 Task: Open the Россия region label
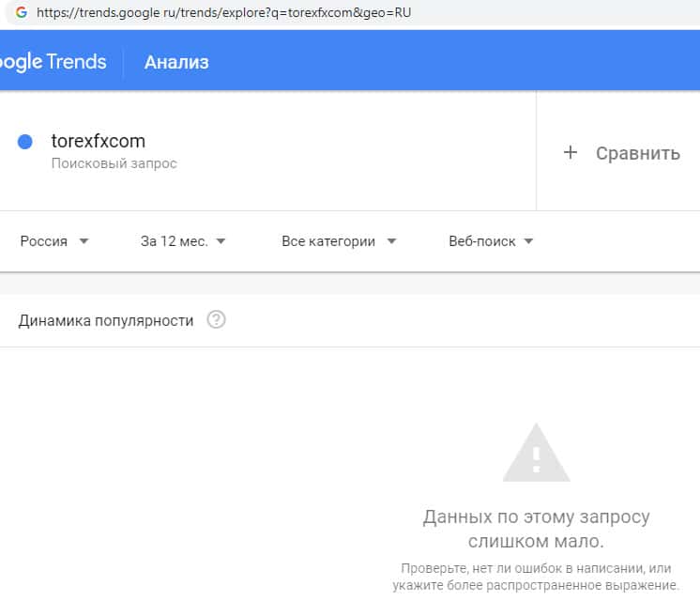[44, 241]
